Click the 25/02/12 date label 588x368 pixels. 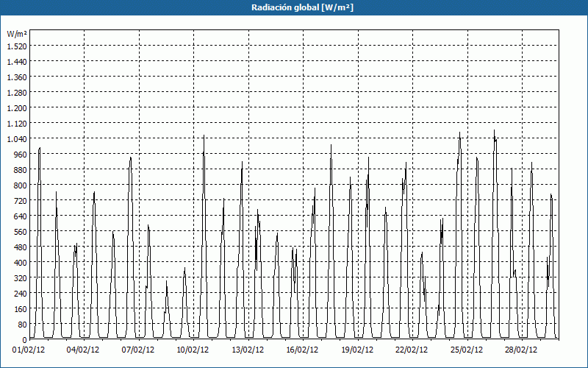(467, 350)
